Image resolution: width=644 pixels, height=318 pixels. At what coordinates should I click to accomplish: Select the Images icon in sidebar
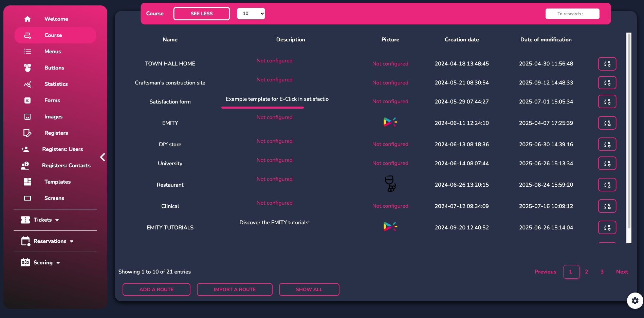tap(27, 117)
